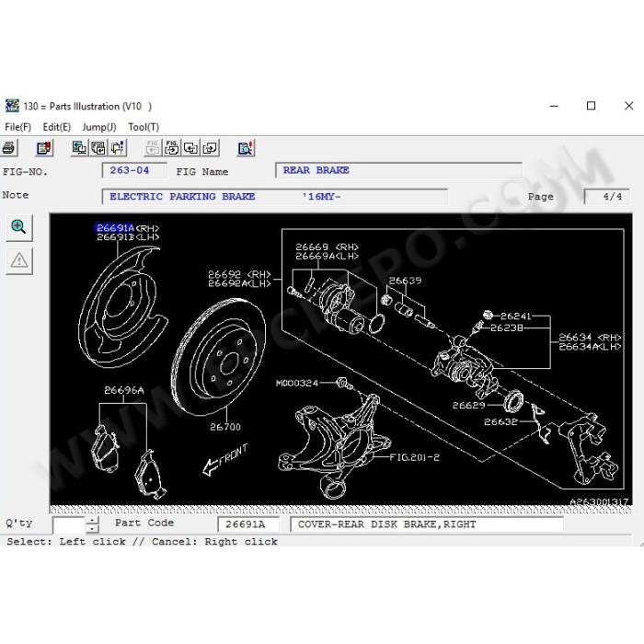Select part number 26696A

coord(124,390)
